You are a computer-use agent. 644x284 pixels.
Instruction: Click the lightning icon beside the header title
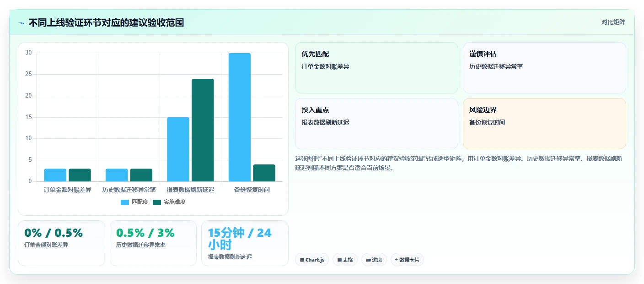[22, 23]
